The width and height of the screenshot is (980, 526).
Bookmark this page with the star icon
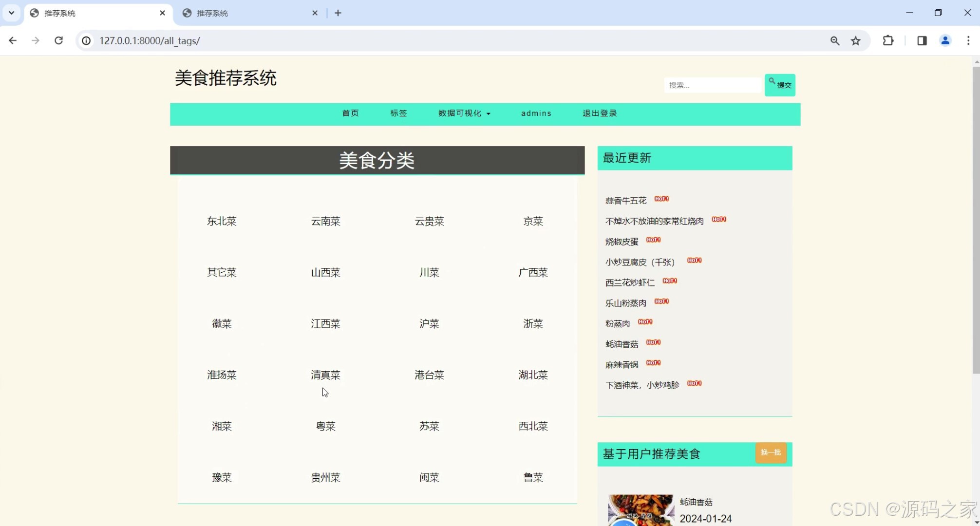pyautogui.click(x=856, y=40)
